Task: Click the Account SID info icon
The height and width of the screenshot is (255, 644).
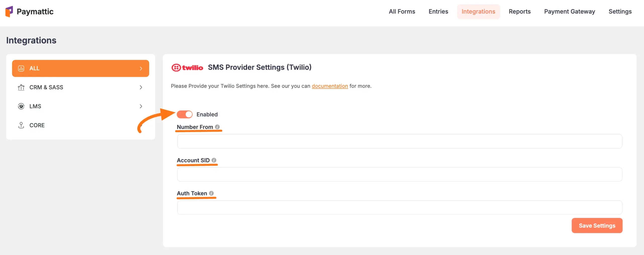Action: [x=214, y=160]
